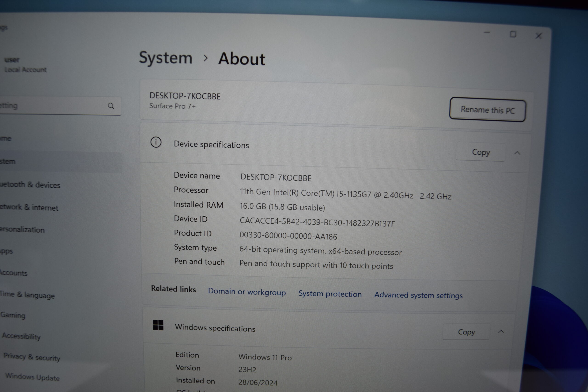Copy the Device specifications
Viewport: 588px width, 392px height.
pos(481,152)
